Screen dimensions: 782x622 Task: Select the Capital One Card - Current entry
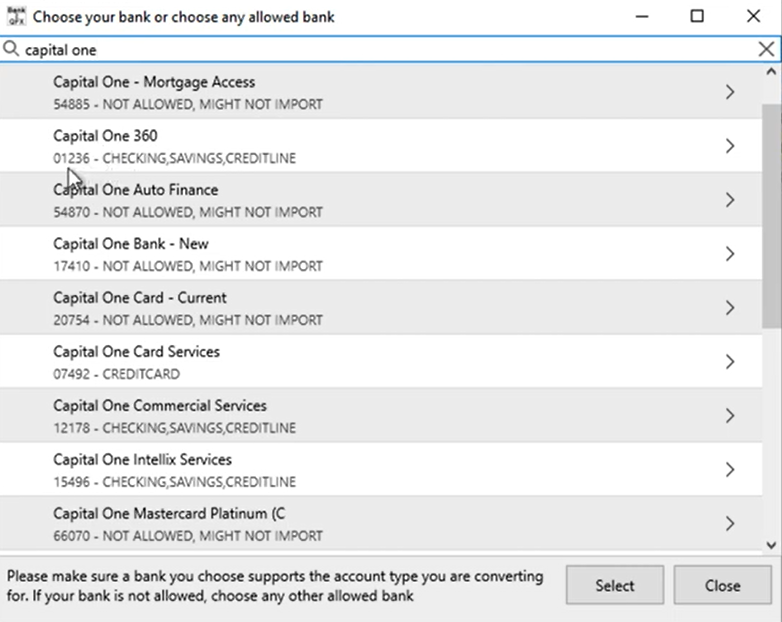coord(381,307)
